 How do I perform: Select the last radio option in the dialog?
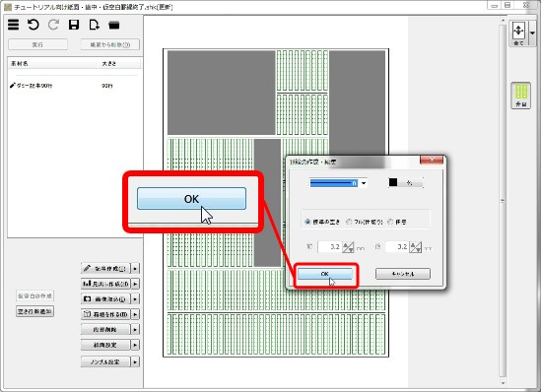[390, 222]
